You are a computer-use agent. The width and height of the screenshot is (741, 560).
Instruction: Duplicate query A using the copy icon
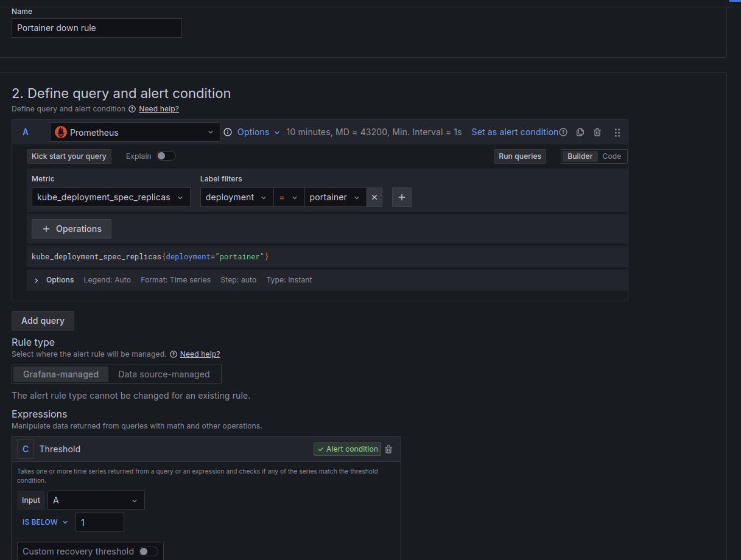pos(579,132)
